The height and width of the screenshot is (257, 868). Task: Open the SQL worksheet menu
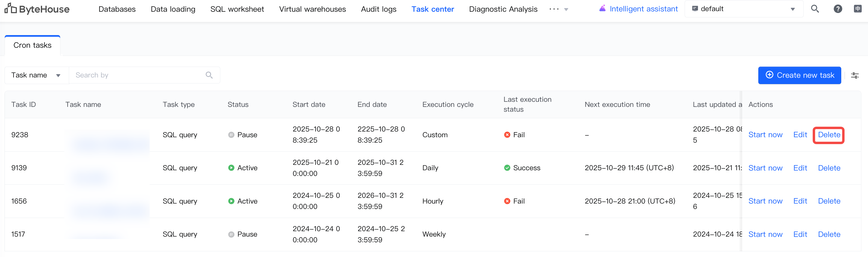237,9
